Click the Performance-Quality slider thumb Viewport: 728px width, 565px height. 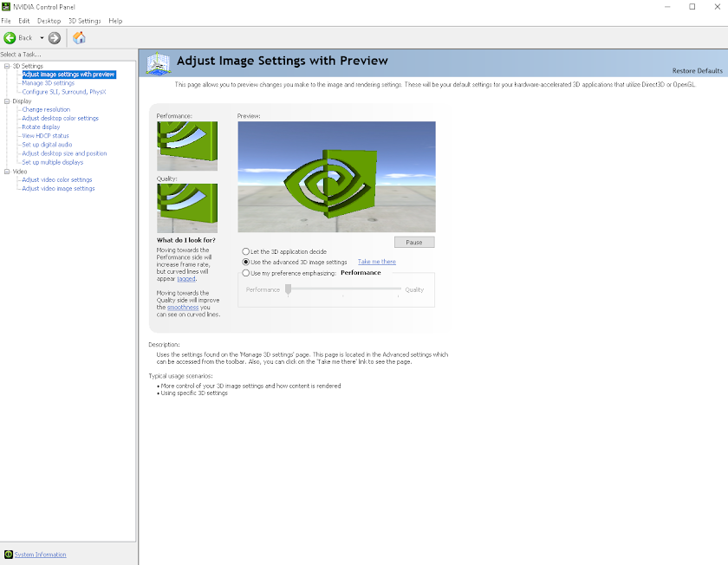(289, 289)
